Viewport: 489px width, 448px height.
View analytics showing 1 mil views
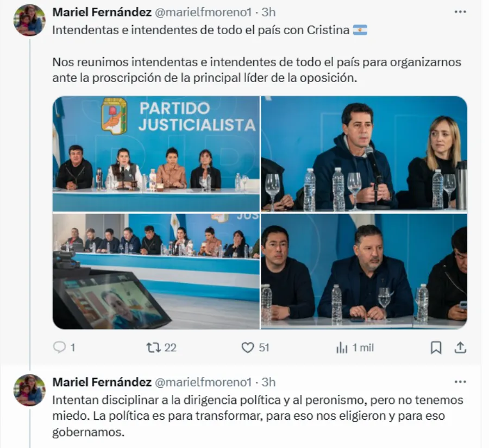pyautogui.click(x=342, y=348)
